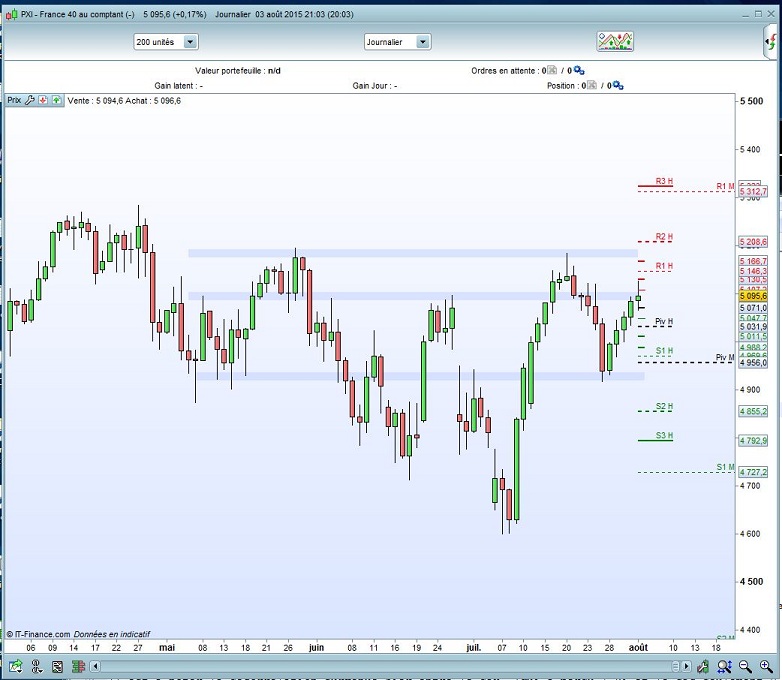This screenshot has width=782, height=680.
Task: Click the 5 312,7 R1 M price label
Action: [x=753, y=192]
